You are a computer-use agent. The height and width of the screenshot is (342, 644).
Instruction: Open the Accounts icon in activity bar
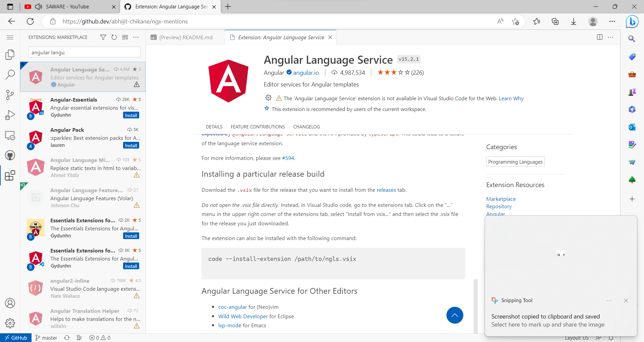click(x=10, y=303)
